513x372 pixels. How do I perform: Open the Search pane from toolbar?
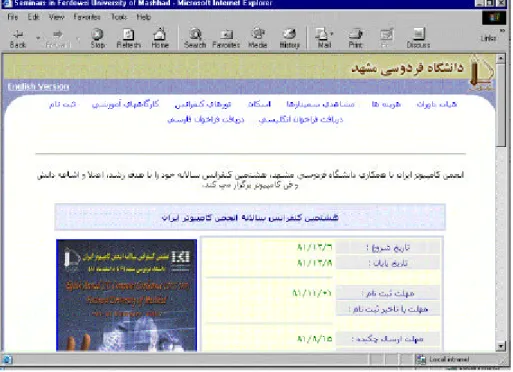click(195, 38)
